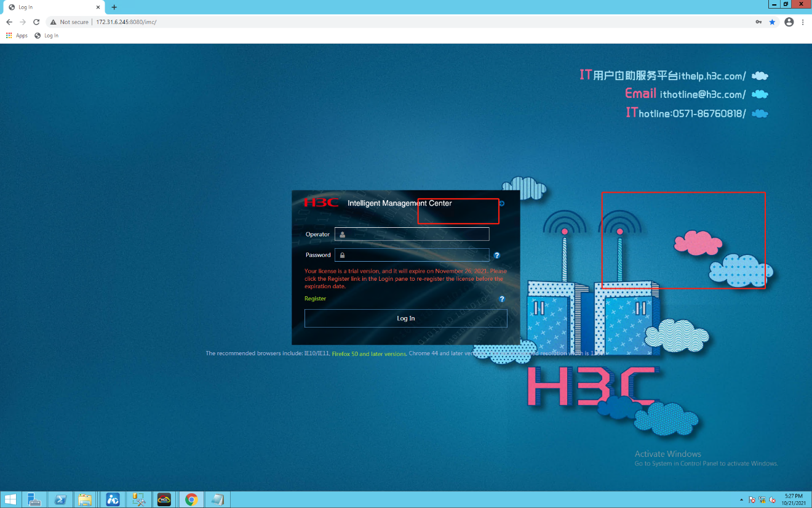
Task: Click the H3C logo in the login pane
Action: point(321,203)
